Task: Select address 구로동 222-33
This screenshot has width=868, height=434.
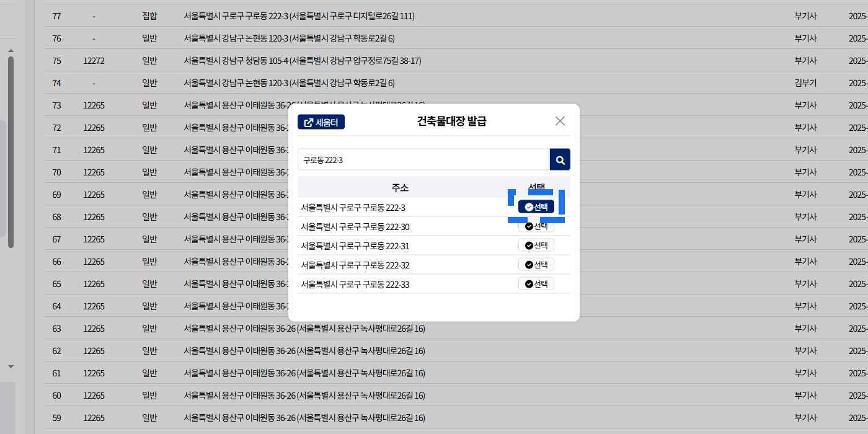Action: click(536, 284)
